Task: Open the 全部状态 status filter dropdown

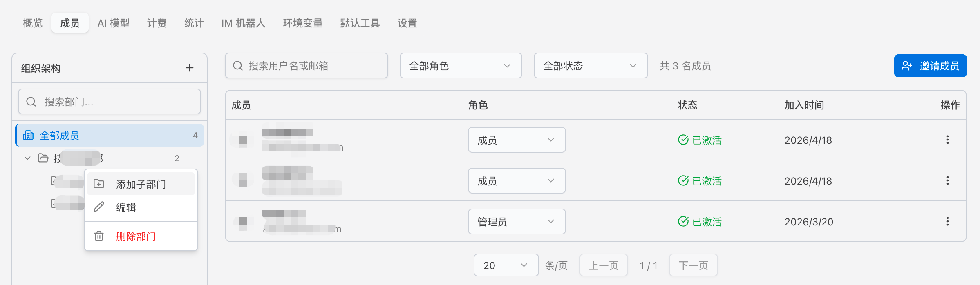Action: tap(590, 66)
